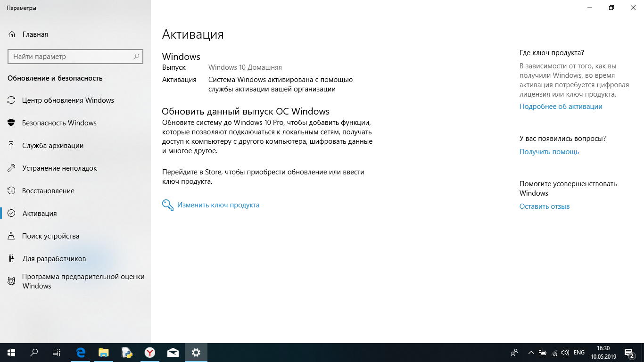Open the Windows Start menu
The height and width of the screenshot is (362, 644).
(x=11, y=353)
